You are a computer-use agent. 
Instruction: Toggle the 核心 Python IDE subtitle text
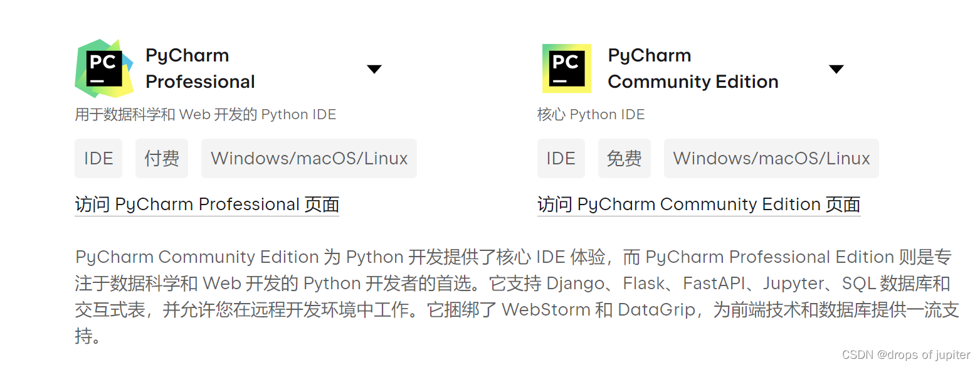pos(591,114)
